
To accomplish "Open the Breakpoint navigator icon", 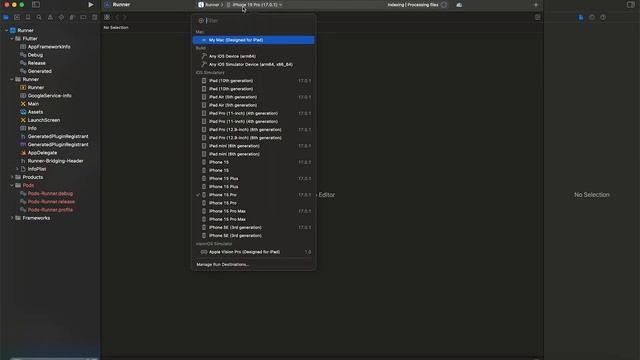I will (x=83, y=18).
